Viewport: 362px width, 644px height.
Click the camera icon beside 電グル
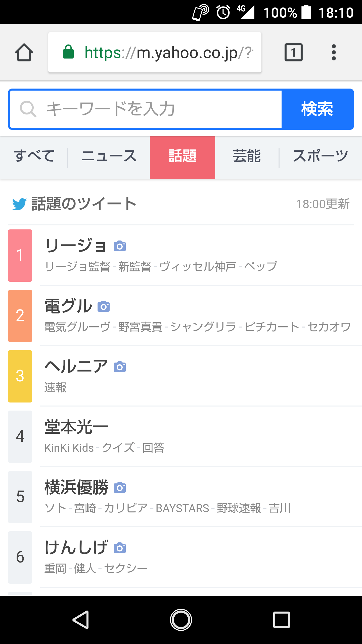104,306
